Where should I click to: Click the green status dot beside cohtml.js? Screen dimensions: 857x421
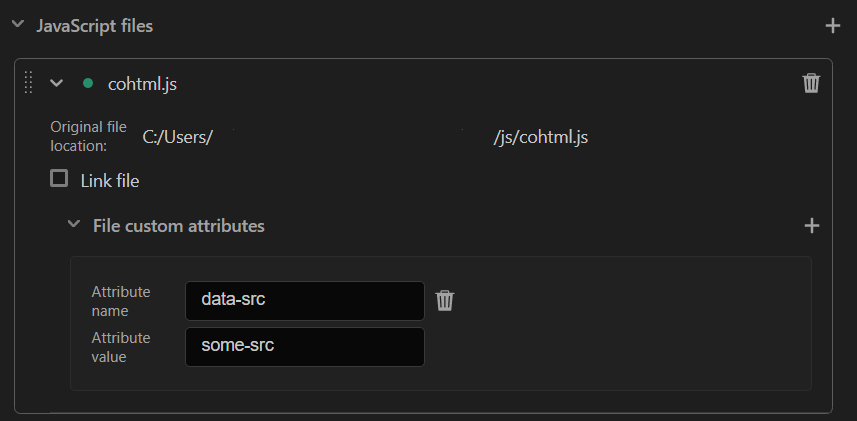(87, 84)
